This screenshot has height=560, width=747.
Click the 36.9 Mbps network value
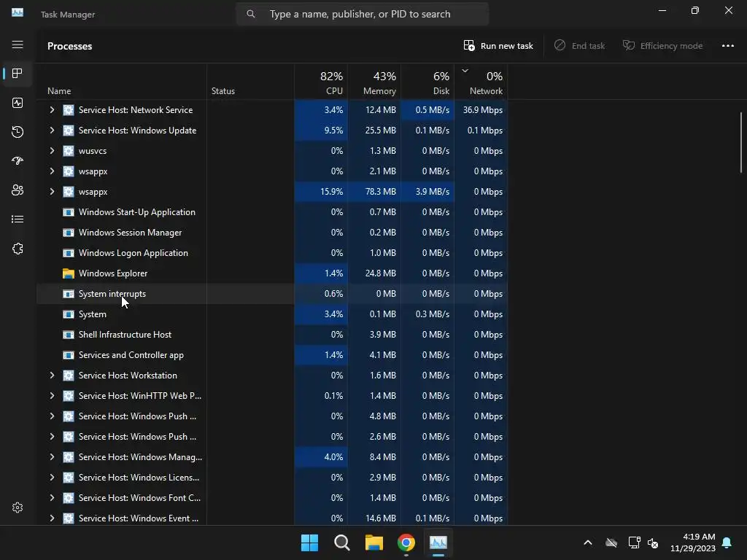coord(483,110)
